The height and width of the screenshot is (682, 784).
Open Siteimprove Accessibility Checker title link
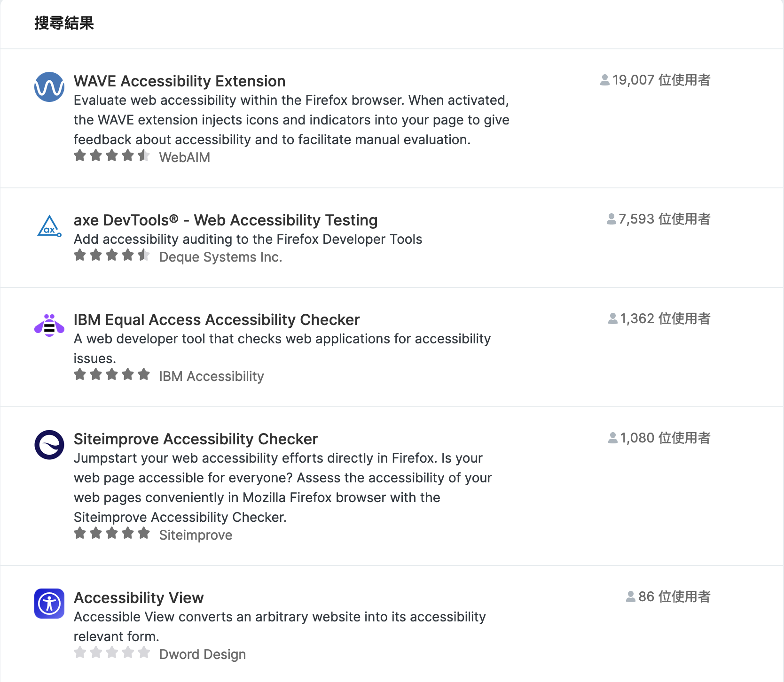point(196,439)
